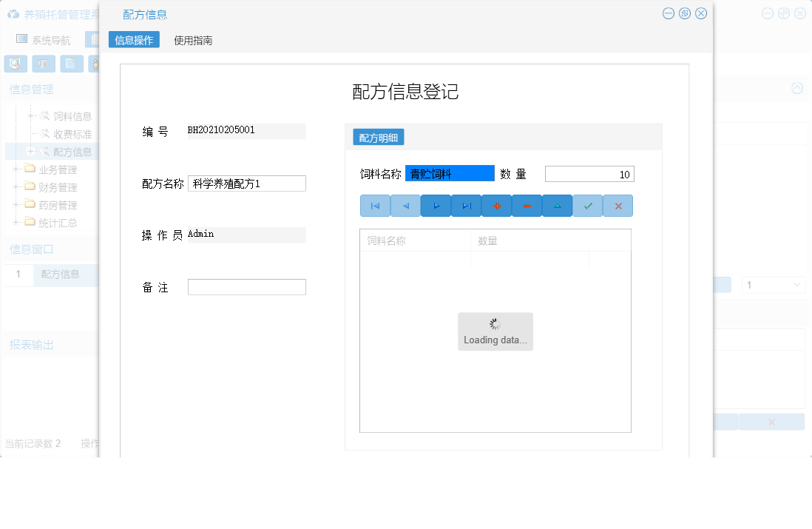Expand the 统计汇总 tree node

[15, 222]
